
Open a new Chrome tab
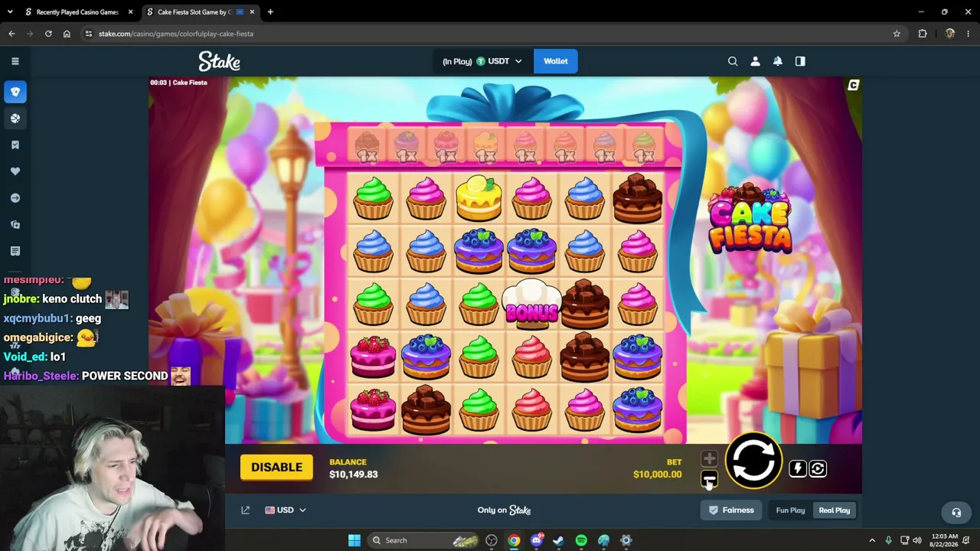(x=270, y=12)
